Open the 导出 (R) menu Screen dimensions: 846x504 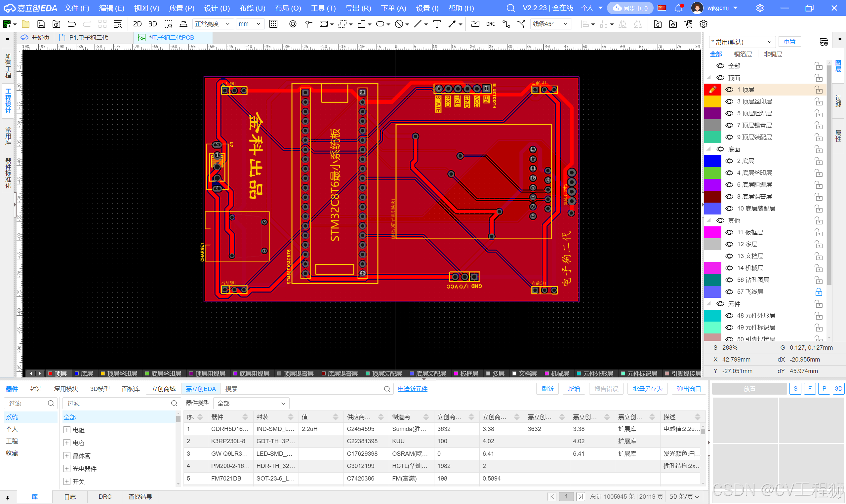pyautogui.click(x=358, y=8)
